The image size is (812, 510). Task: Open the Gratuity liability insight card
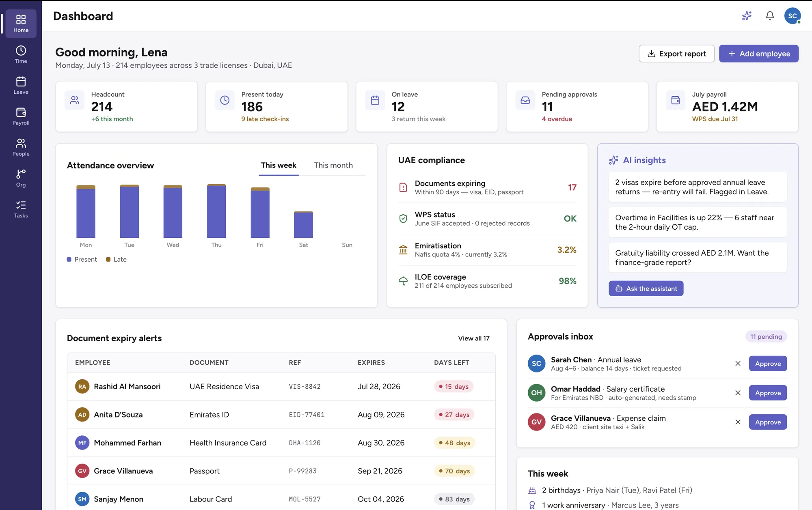698,258
